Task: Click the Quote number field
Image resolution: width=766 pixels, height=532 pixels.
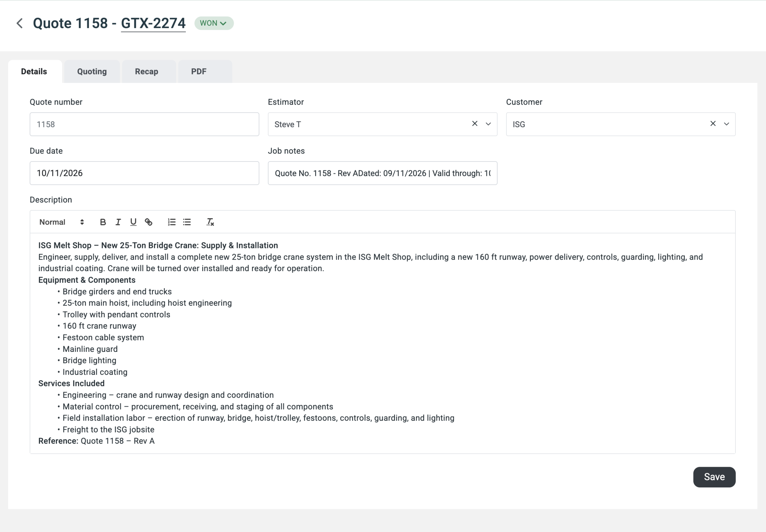Action: click(144, 124)
